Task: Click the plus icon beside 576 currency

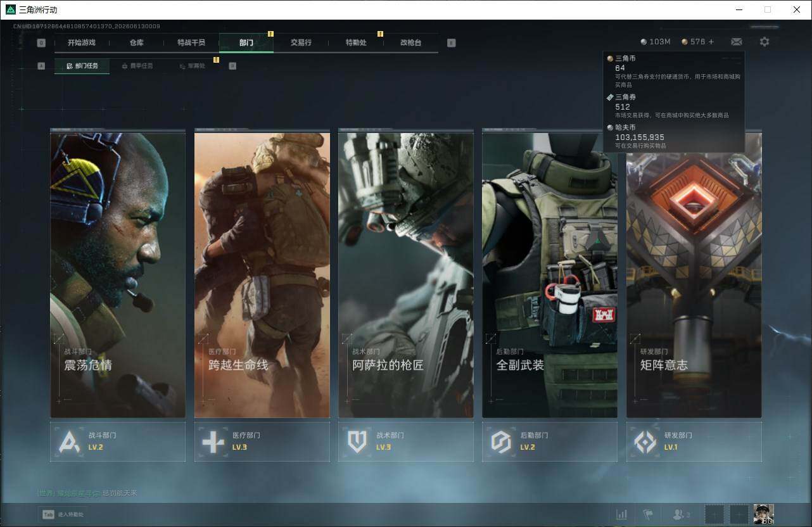Action: (711, 42)
